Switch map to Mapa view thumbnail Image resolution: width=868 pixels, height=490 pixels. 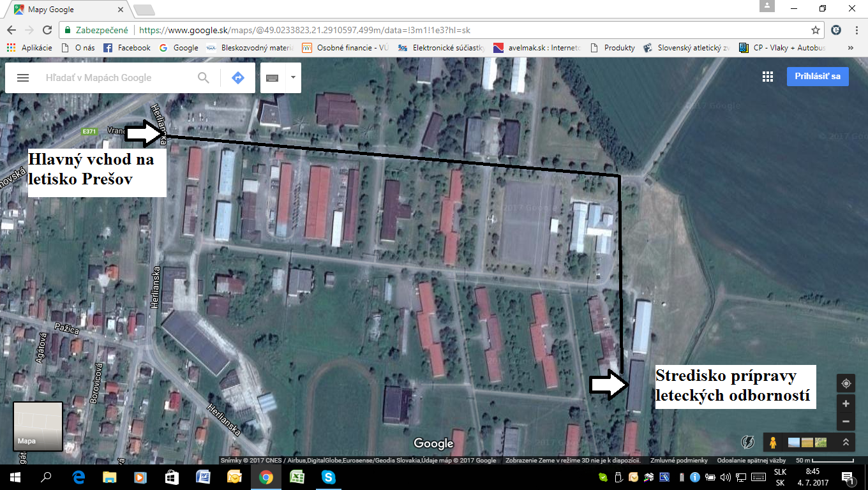[x=37, y=427]
